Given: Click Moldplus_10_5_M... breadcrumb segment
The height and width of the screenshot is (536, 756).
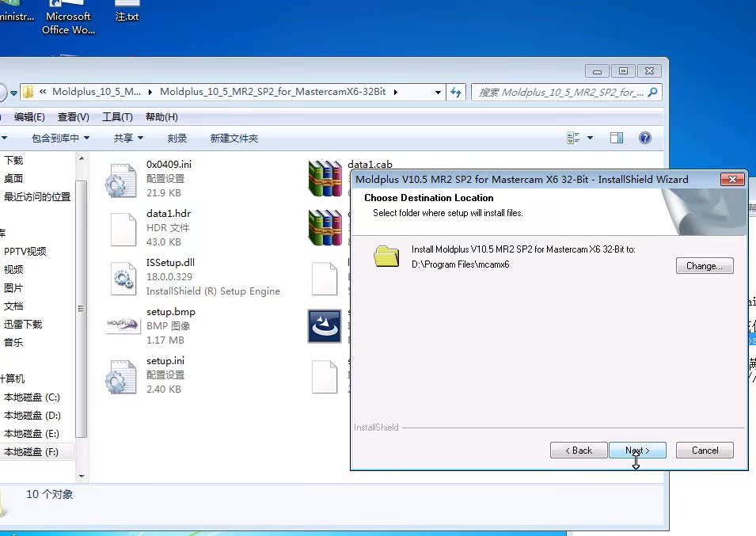Looking at the screenshot, I should (x=97, y=92).
